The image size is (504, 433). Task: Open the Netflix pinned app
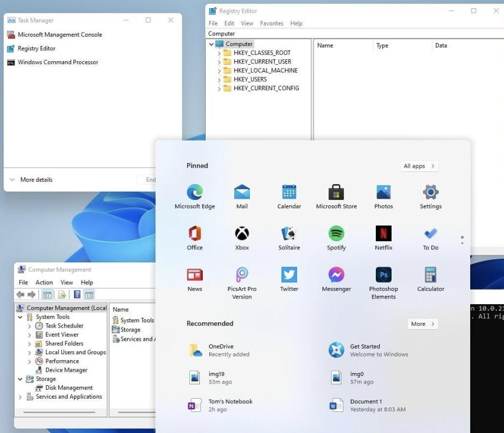[x=383, y=234]
